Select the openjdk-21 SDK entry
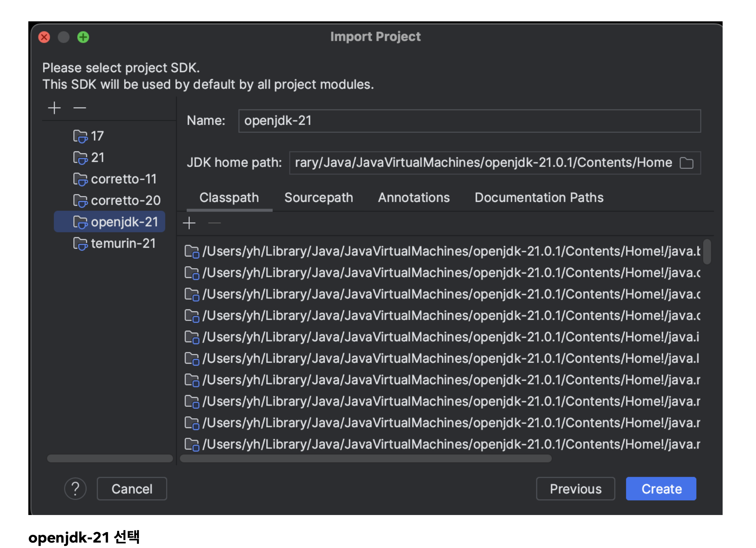Image resolution: width=756 pixels, height=548 pixels. click(124, 222)
